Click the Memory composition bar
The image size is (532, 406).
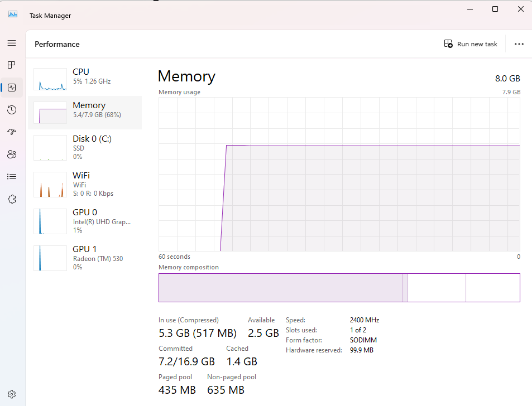(339, 288)
